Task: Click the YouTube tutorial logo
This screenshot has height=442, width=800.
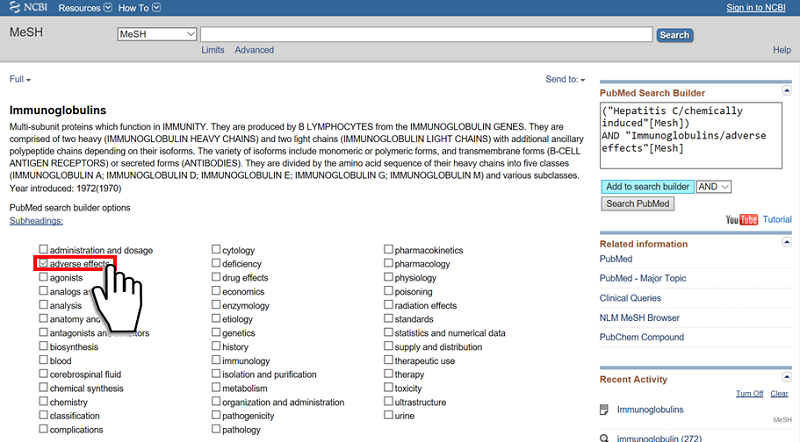Action: [742, 219]
